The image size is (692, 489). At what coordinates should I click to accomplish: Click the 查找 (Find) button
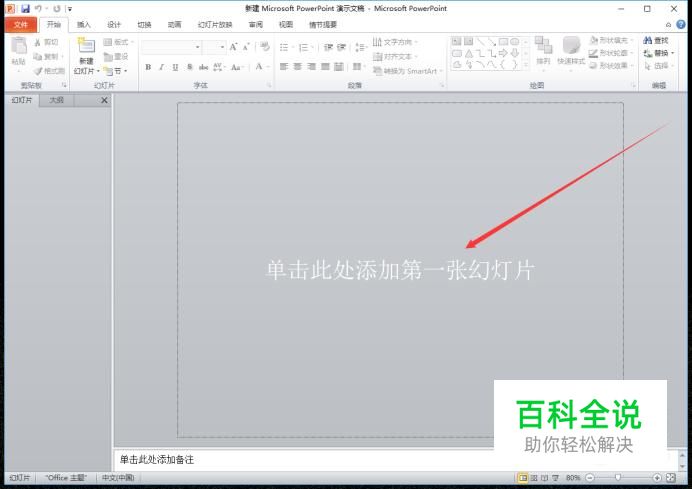[x=656, y=41]
